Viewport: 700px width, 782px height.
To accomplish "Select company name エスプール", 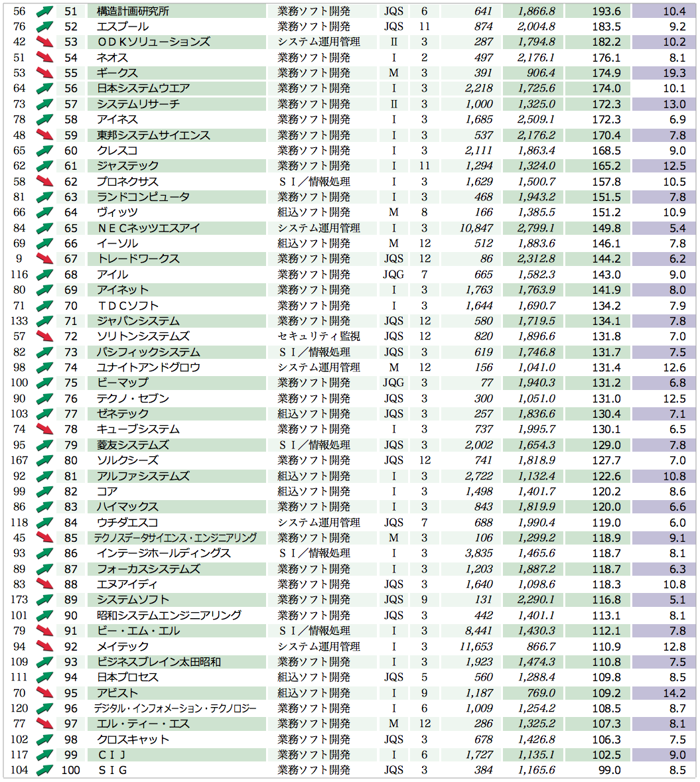I will (x=123, y=27).
